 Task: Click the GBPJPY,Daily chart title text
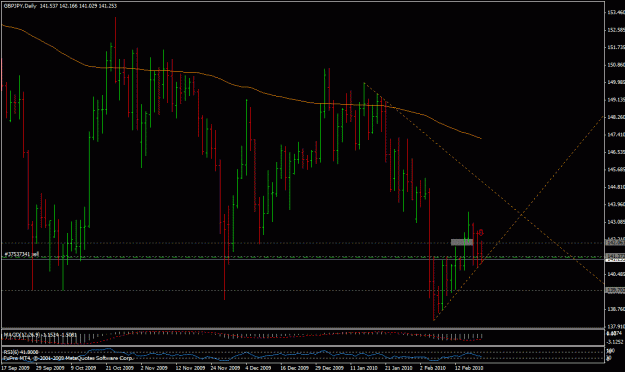[20, 6]
